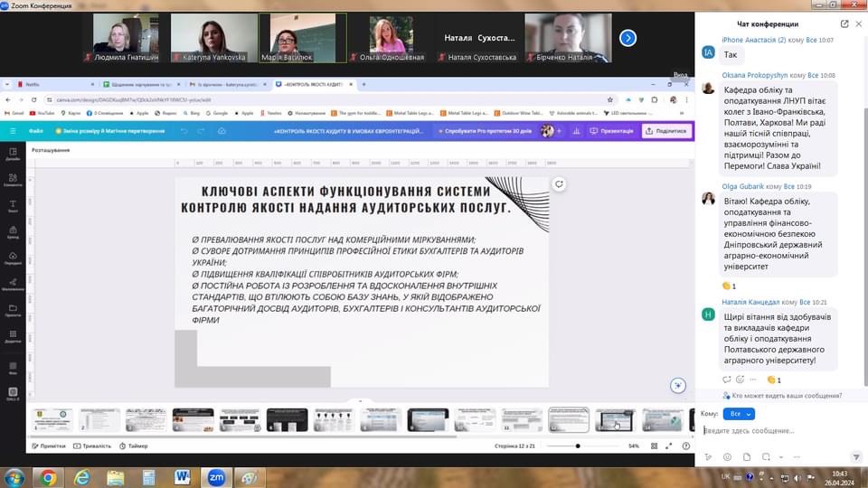868x488 pixels.
Task: Toggle Canva fullscreen mode icon
Action: pyautogui.click(x=669, y=446)
